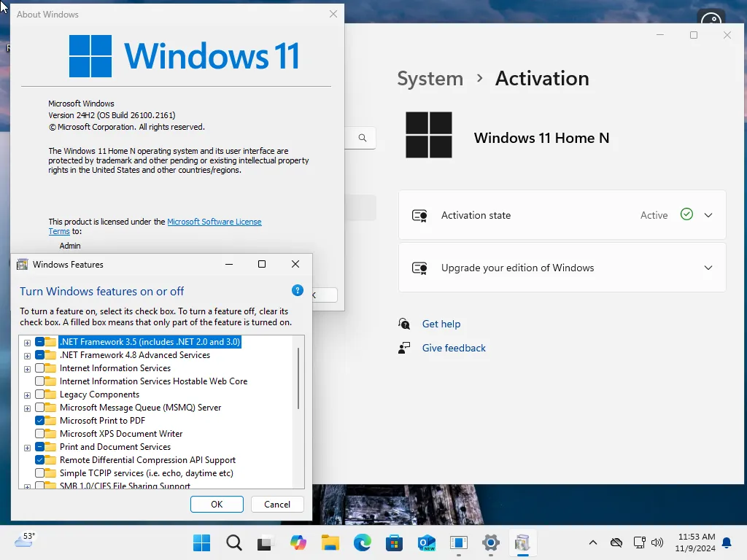Viewport: 747px width, 560px height.
Task: Switch to the About Windows taskbar app
Action: coord(459,542)
